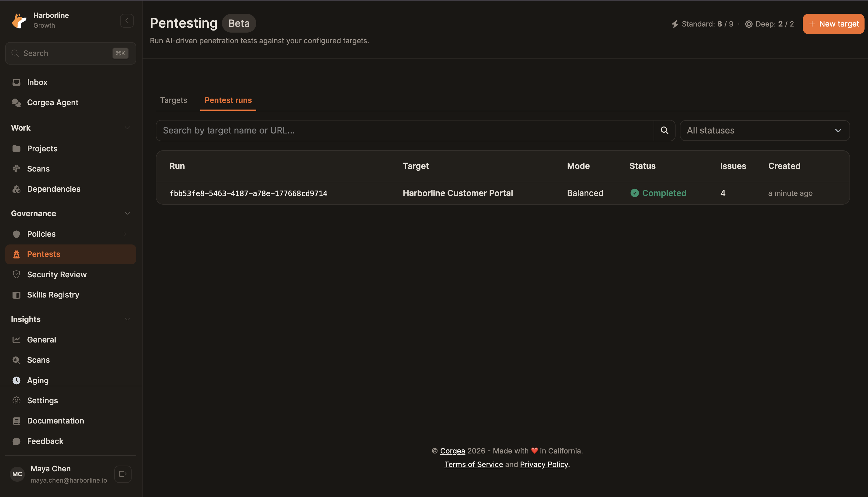
Task: Click the magnifier button in the run search
Action: pyautogui.click(x=664, y=130)
